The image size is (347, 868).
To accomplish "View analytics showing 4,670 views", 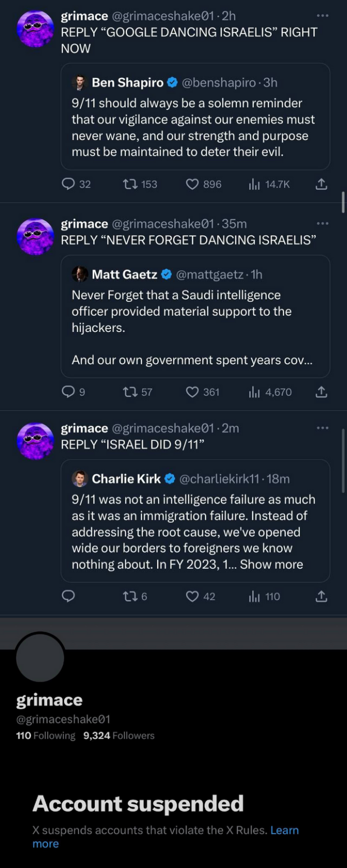I will tap(270, 392).
